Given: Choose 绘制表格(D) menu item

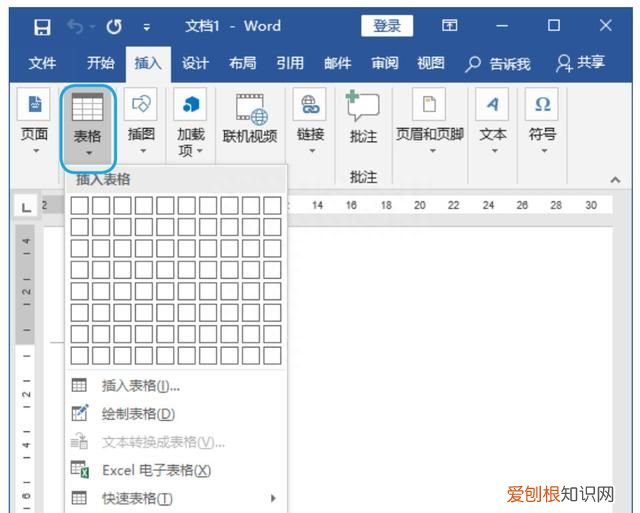Looking at the screenshot, I should (x=176, y=414).
